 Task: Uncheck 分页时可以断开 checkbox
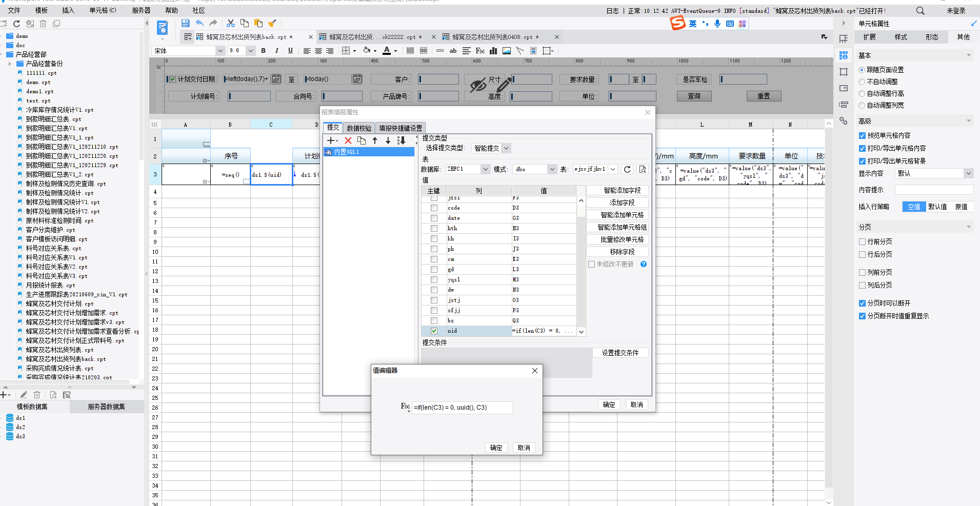click(863, 303)
